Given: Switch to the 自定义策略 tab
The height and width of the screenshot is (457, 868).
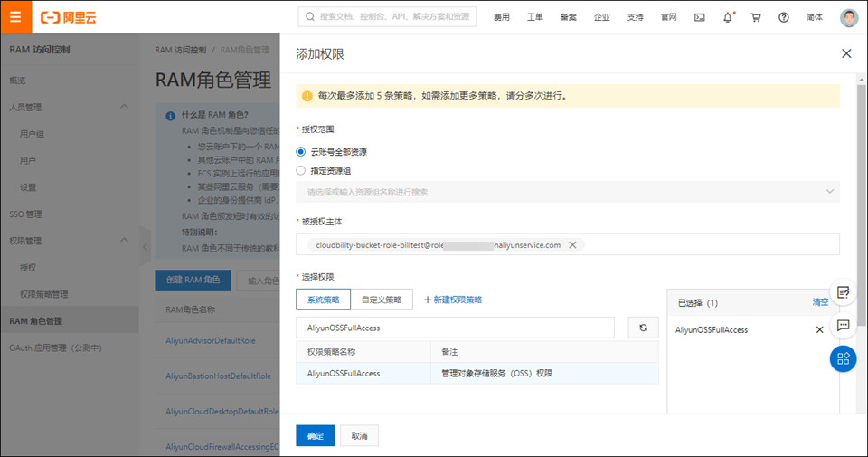Looking at the screenshot, I should [382, 300].
